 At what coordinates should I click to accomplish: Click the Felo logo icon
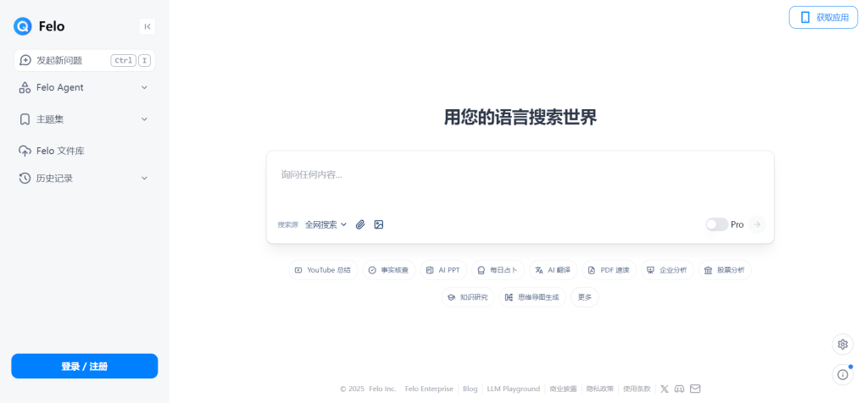click(x=23, y=26)
